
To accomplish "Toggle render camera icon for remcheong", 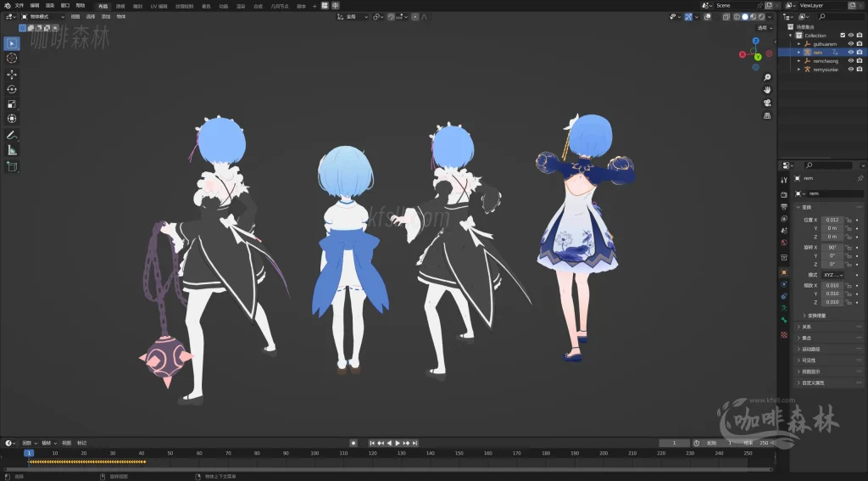I will (860, 61).
